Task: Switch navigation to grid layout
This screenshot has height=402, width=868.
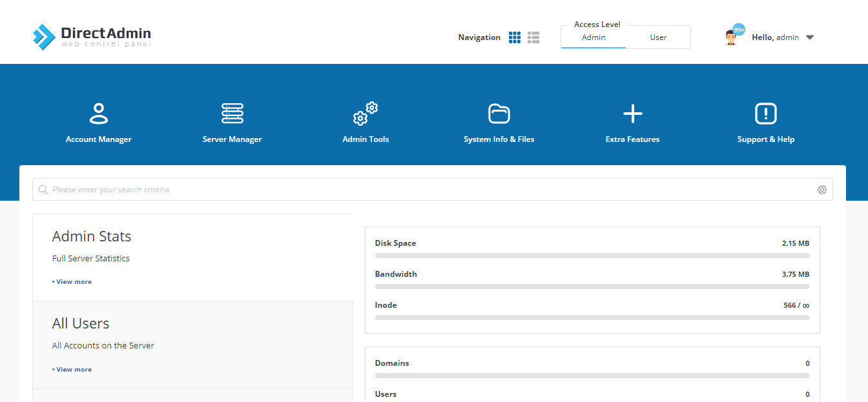Action: 515,37
